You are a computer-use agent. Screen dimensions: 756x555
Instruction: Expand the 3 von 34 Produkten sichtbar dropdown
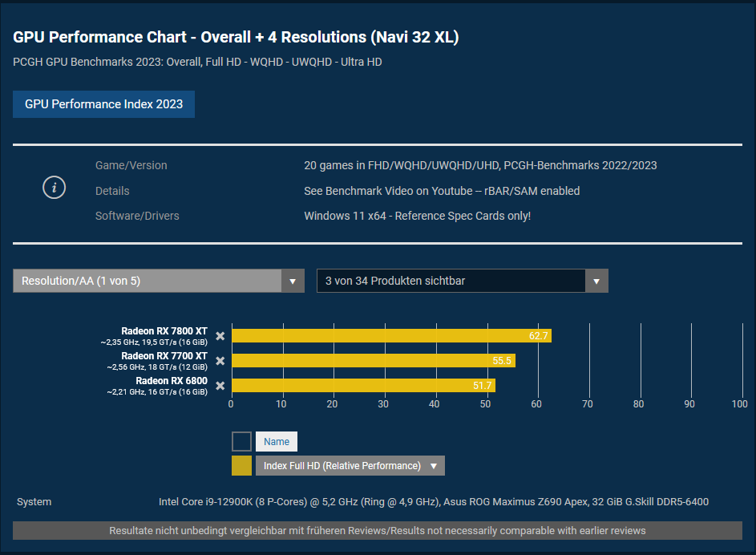(463, 281)
